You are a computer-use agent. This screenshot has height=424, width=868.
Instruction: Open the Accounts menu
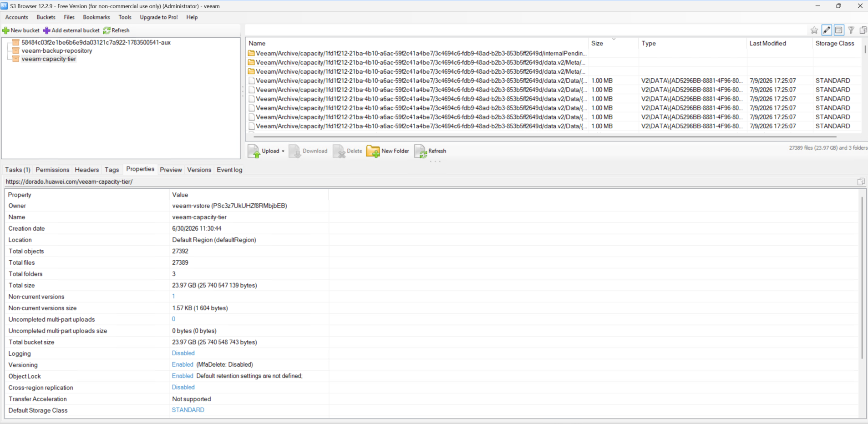17,17
